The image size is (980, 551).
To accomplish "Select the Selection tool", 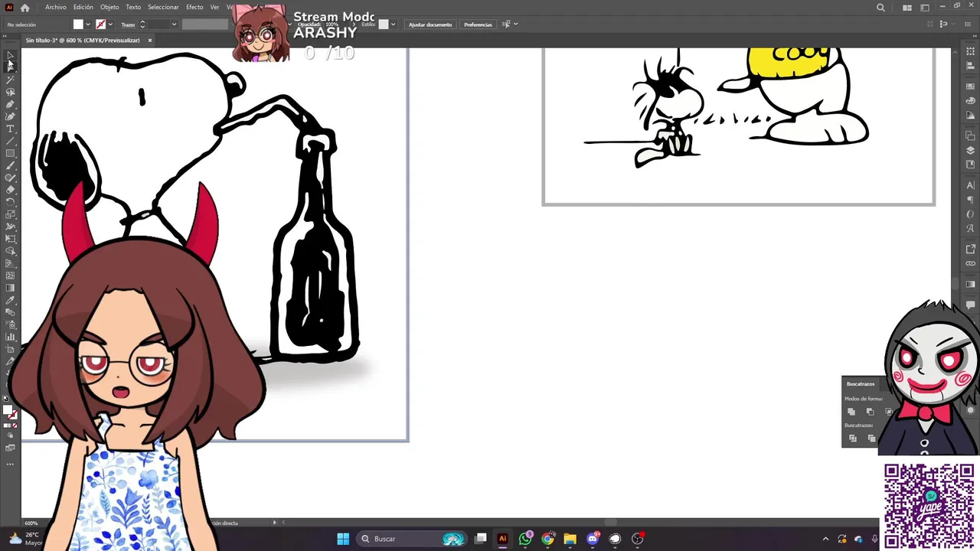I will click(x=10, y=55).
